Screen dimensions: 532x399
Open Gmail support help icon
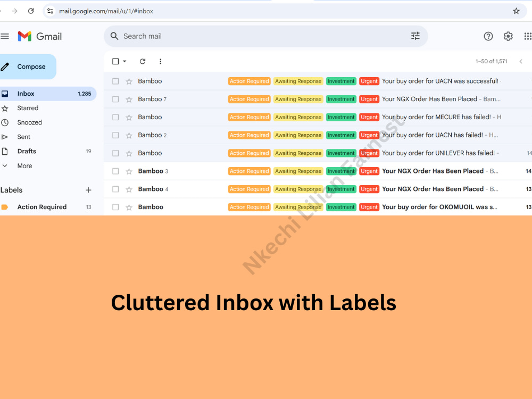coord(488,36)
